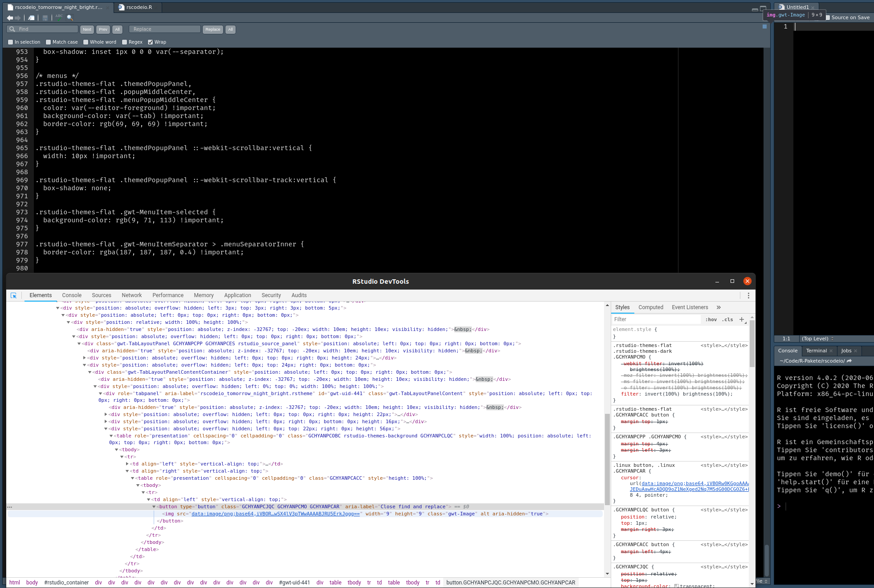Enable the Match case checkbox
874x588 pixels.
pos(48,42)
